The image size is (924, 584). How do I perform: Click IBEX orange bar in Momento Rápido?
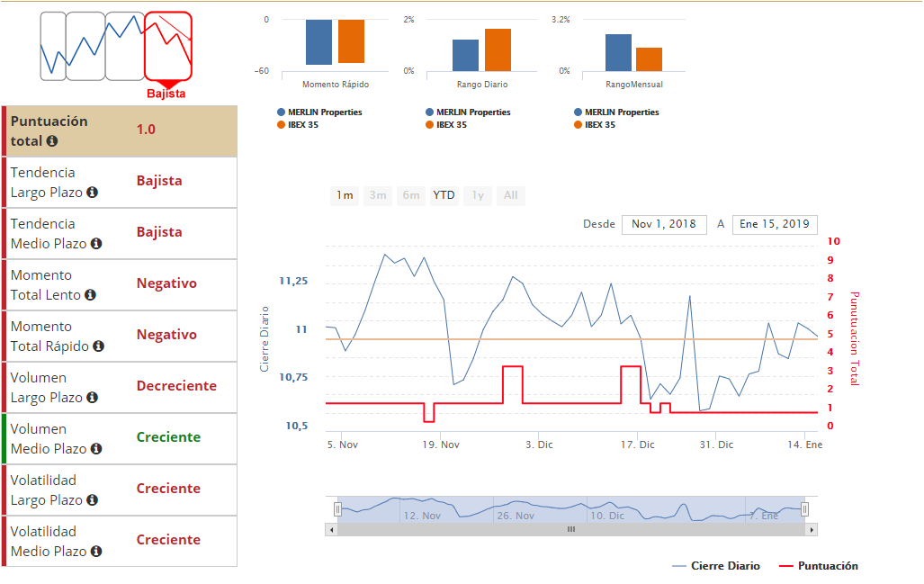(351, 41)
